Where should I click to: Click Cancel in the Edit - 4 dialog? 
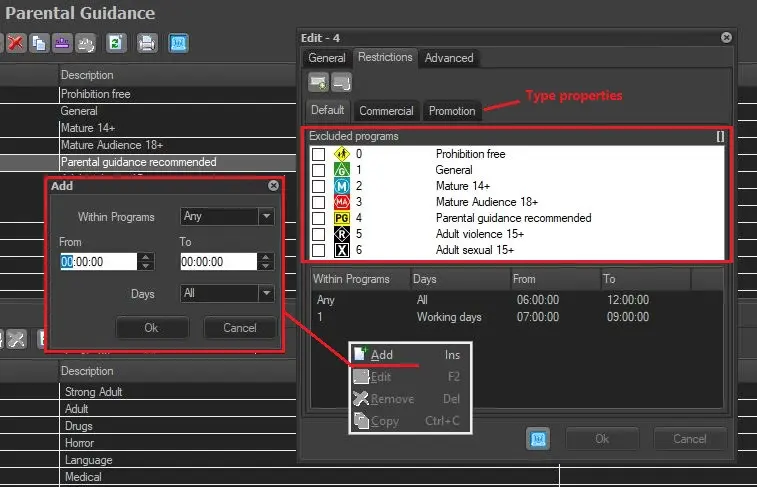tap(689, 438)
